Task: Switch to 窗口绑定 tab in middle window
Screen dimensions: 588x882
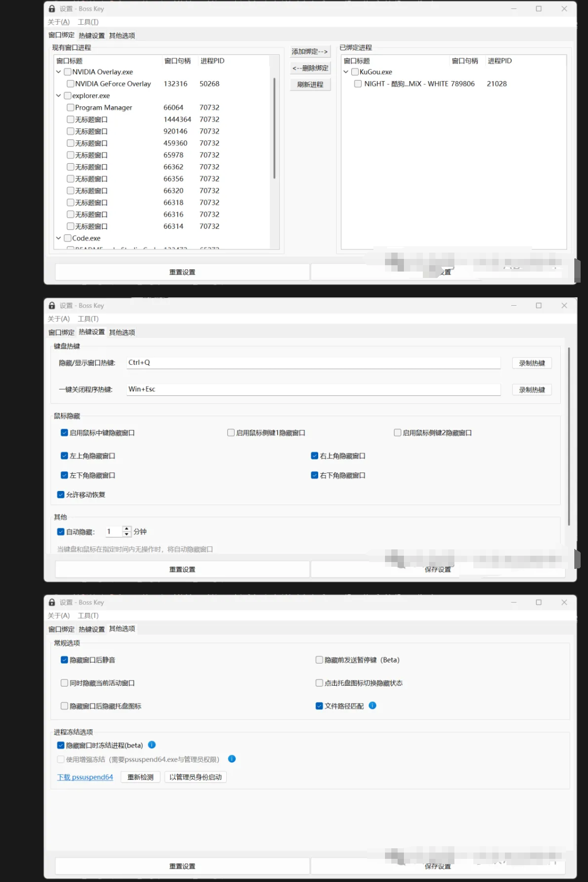Action: coord(62,332)
